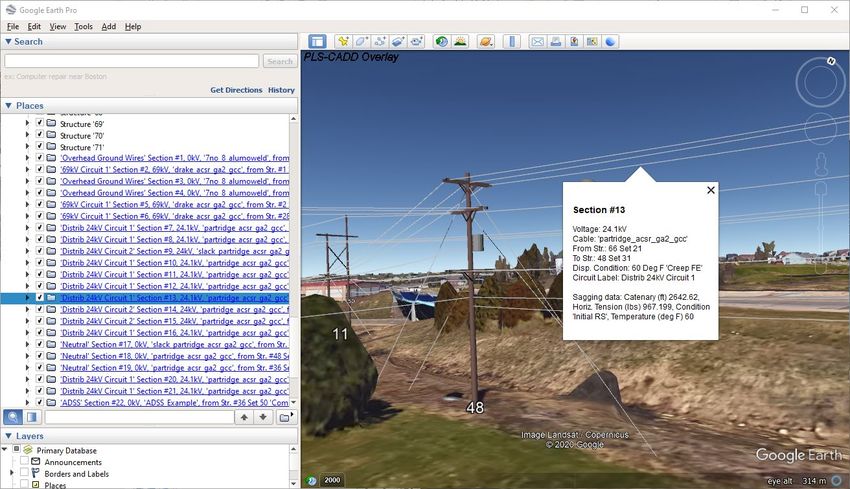Add an image overlay tool
Image resolution: width=850 pixels, height=489 pixels.
coord(398,42)
